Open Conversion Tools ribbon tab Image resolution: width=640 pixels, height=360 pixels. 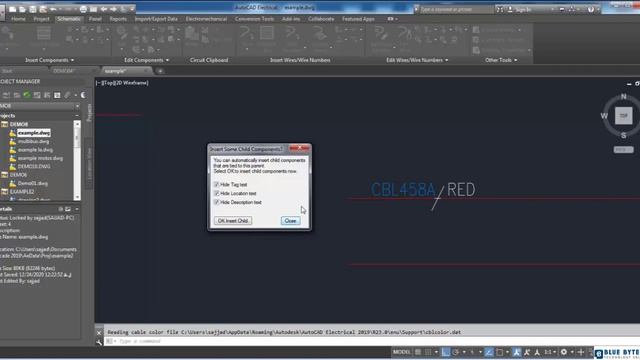pyautogui.click(x=254, y=19)
